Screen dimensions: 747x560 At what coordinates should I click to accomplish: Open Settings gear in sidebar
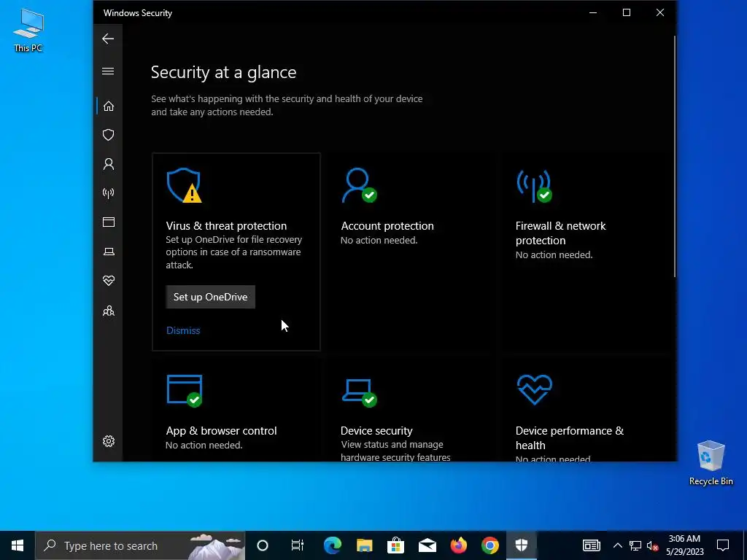click(x=109, y=441)
